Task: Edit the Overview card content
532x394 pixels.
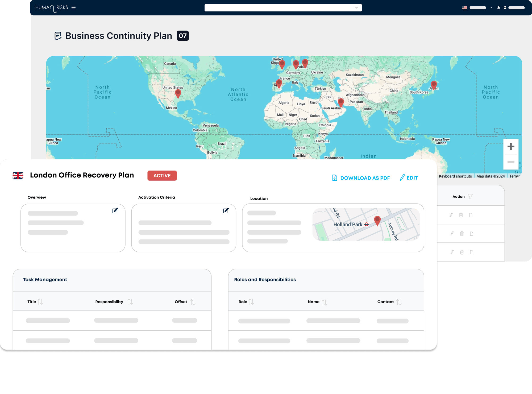Action: (x=115, y=211)
